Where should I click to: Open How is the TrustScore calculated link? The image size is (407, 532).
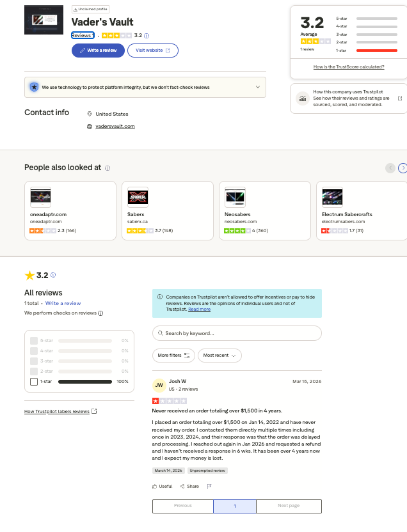349,67
